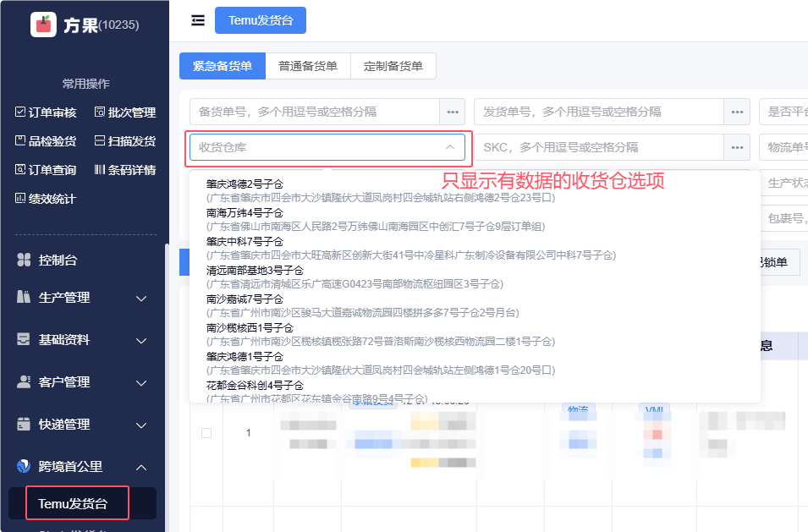Click the 常用操作 section heading
This screenshot has width=808, height=532.
[85, 84]
